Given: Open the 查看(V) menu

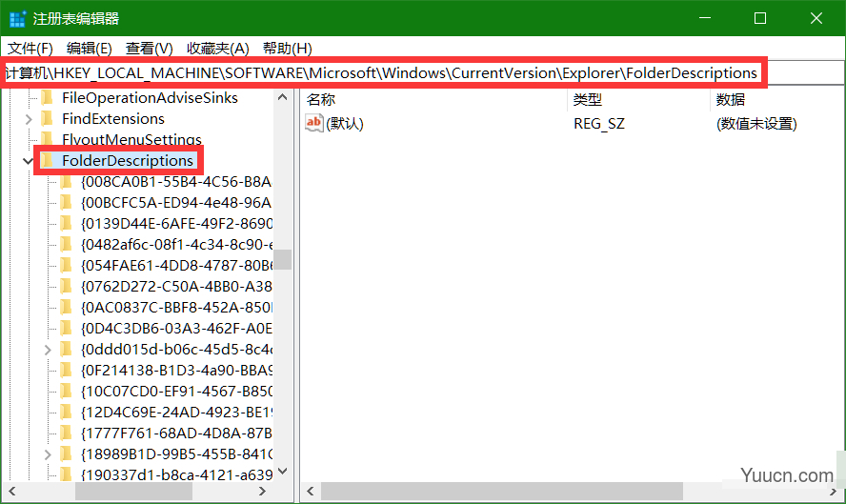Looking at the screenshot, I should pyautogui.click(x=149, y=49).
